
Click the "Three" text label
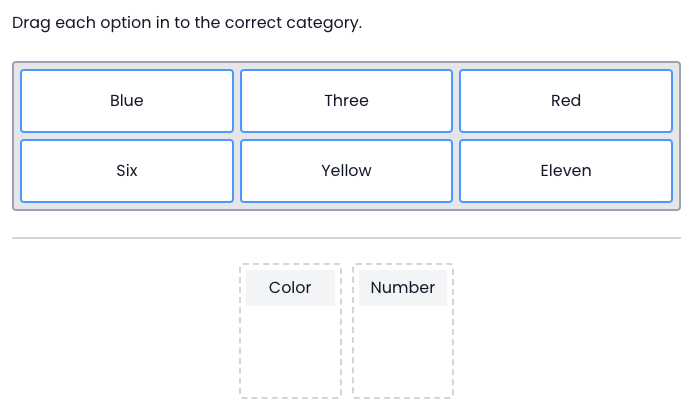(x=346, y=101)
